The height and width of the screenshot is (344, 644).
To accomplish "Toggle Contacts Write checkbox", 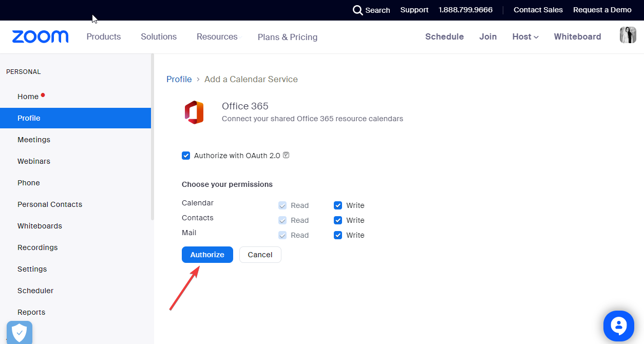I will [x=338, y=220].
